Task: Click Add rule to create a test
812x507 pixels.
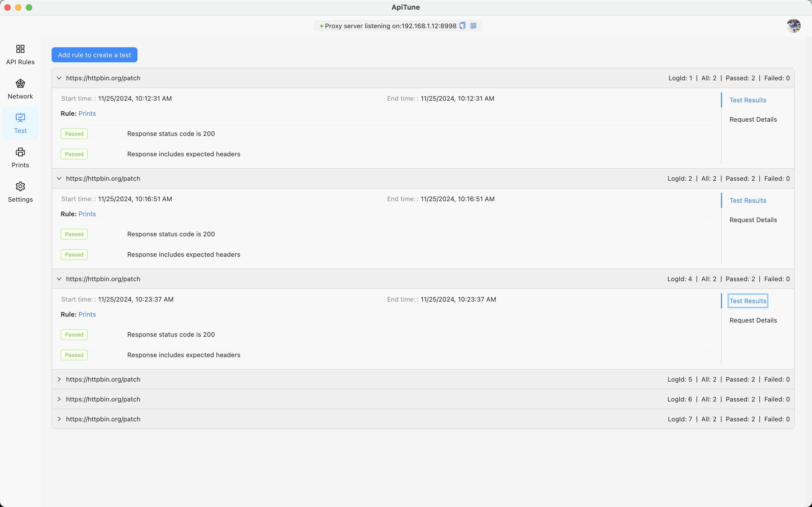Action: (94, 55)
